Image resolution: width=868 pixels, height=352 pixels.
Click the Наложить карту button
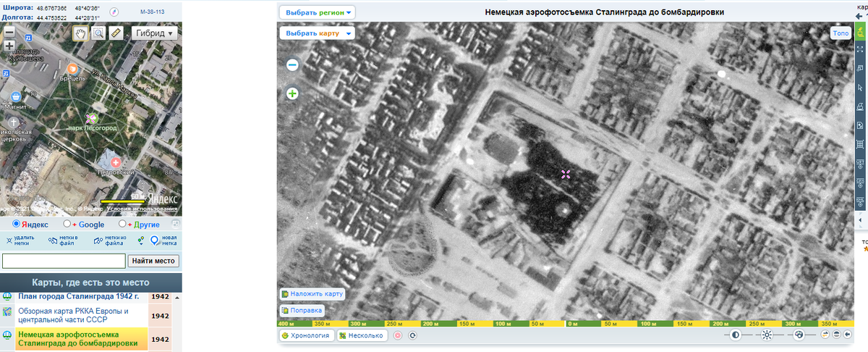pos(312,294)
